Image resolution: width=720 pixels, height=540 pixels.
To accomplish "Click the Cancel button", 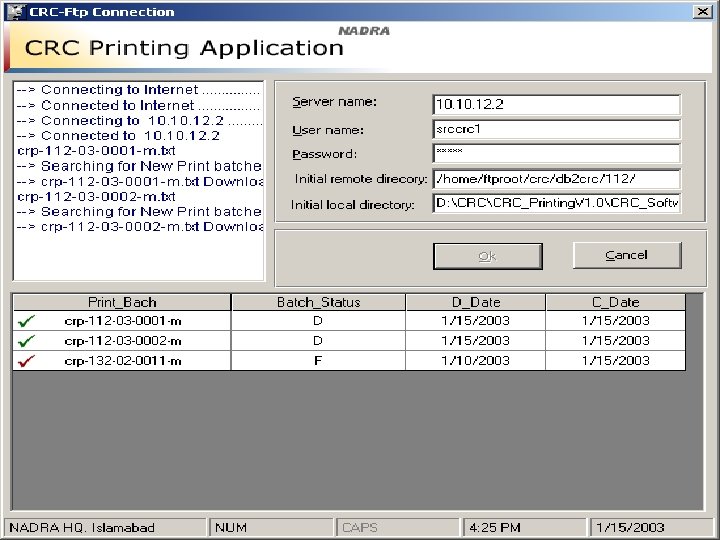I will pyautogui.click(x=627, y=255).
